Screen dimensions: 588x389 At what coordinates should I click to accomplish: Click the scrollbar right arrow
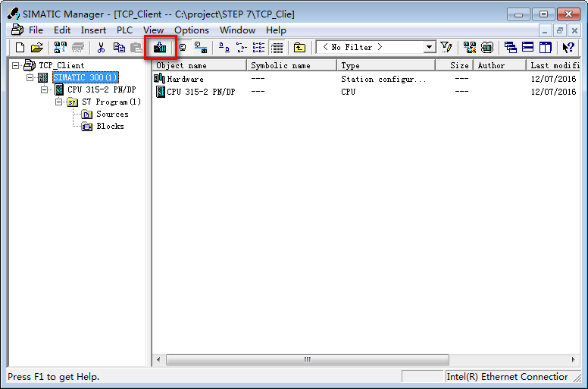(574, 359)
